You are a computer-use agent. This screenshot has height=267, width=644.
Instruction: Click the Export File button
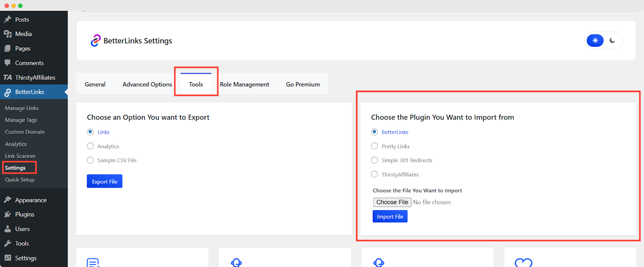coord(105,182)
